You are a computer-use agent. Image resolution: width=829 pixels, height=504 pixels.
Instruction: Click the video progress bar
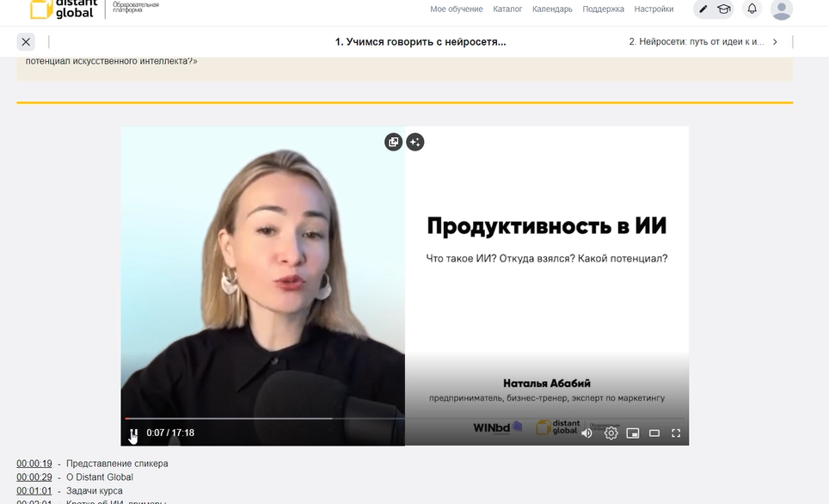point(404,418)
